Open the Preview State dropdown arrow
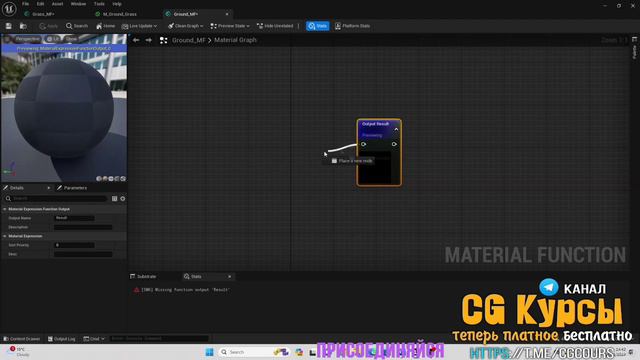Screen dimensions: 640x360 (248, 26)
